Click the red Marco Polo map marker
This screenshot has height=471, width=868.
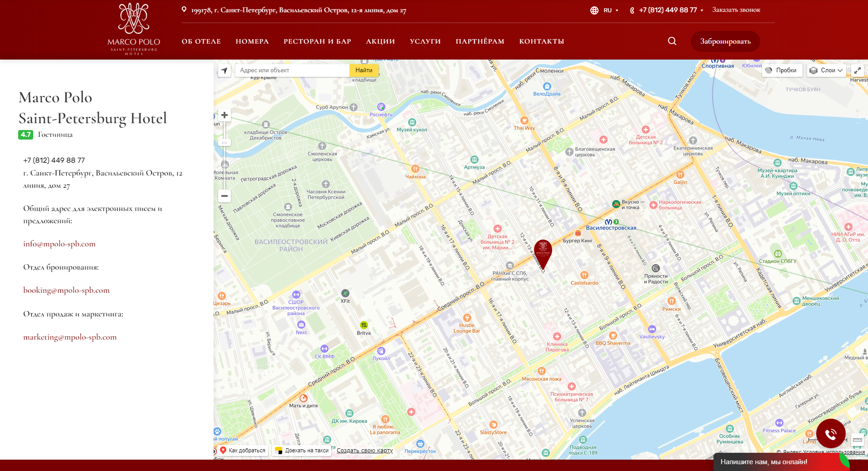pyautogui.click(x=543, y=254)
